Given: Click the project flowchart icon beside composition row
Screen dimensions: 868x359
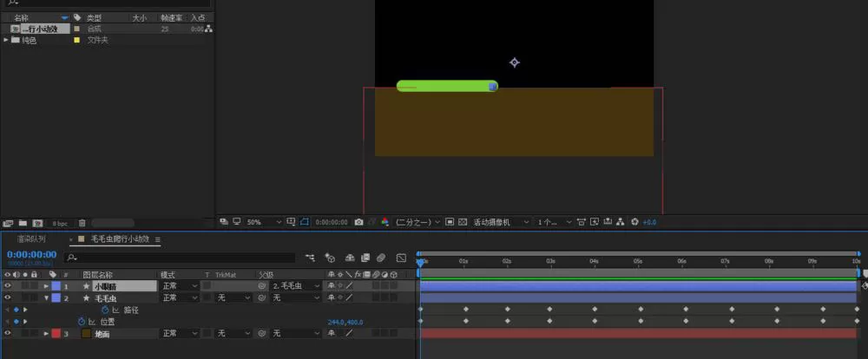Looking at the screenshot, I should click(x=208, y=29).
